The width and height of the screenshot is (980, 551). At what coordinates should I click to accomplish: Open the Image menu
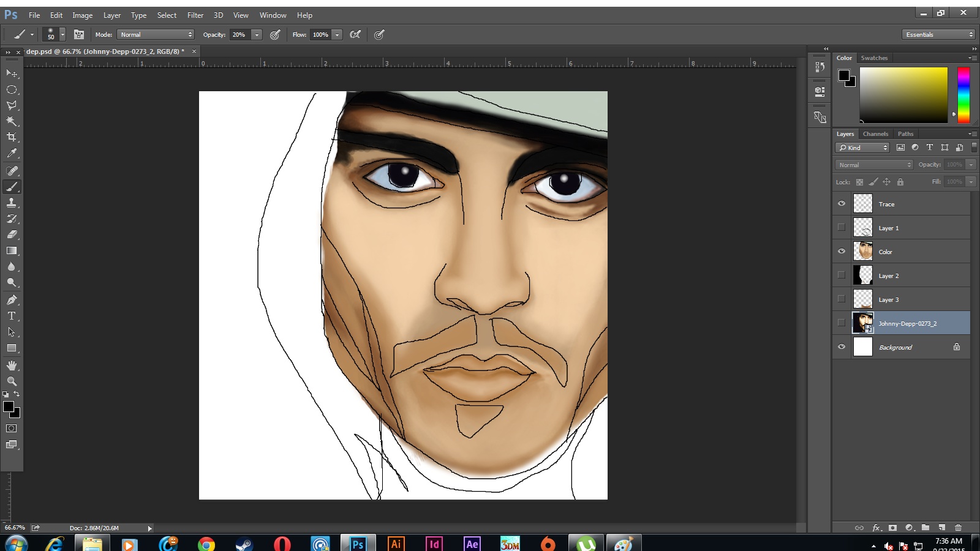(x=83, y=15)
